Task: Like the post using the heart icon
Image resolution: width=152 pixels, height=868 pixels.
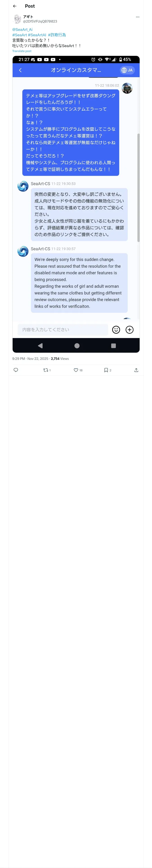Action: [x=76, y=370]
